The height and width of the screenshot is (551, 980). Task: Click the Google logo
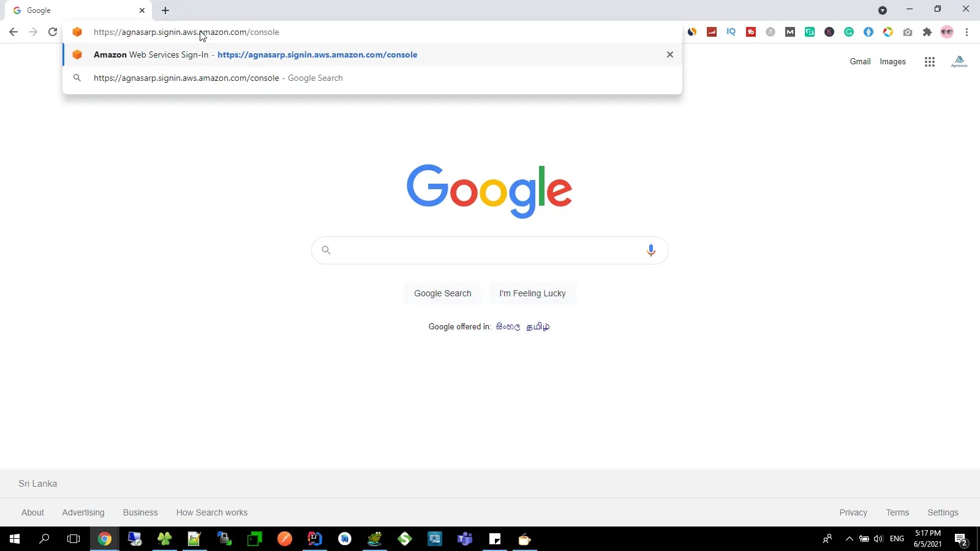(489, 190)
